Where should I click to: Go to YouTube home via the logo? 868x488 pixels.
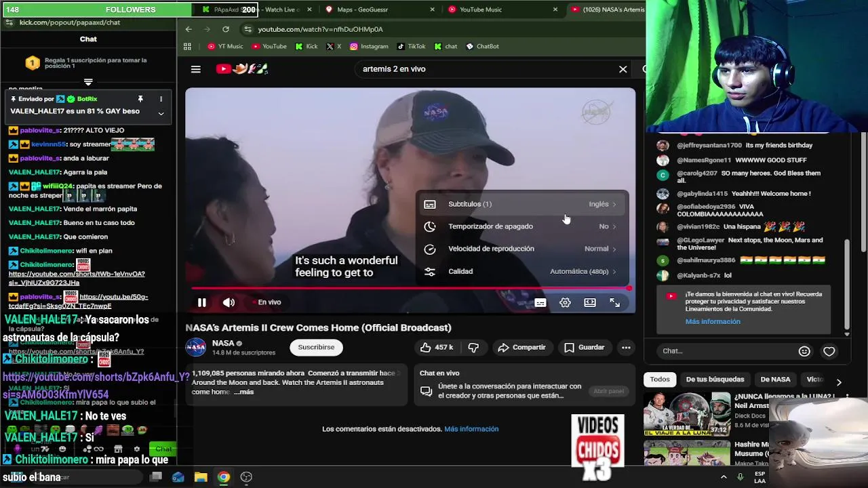(241, 68)
